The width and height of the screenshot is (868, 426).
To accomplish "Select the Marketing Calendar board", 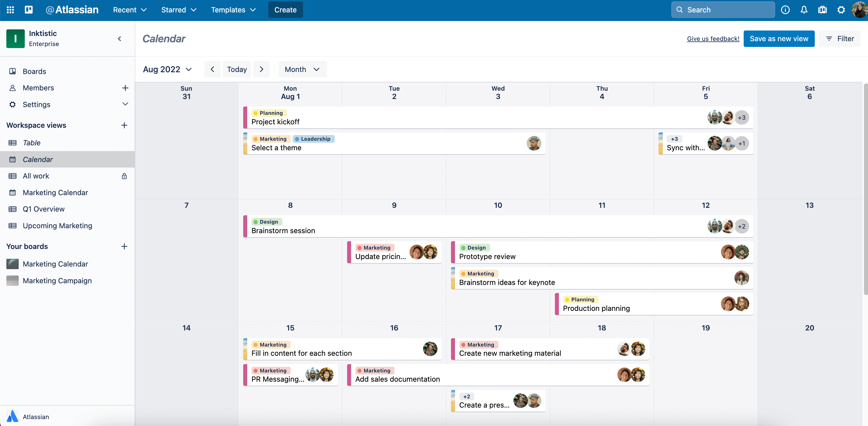I will click(55, 264).
